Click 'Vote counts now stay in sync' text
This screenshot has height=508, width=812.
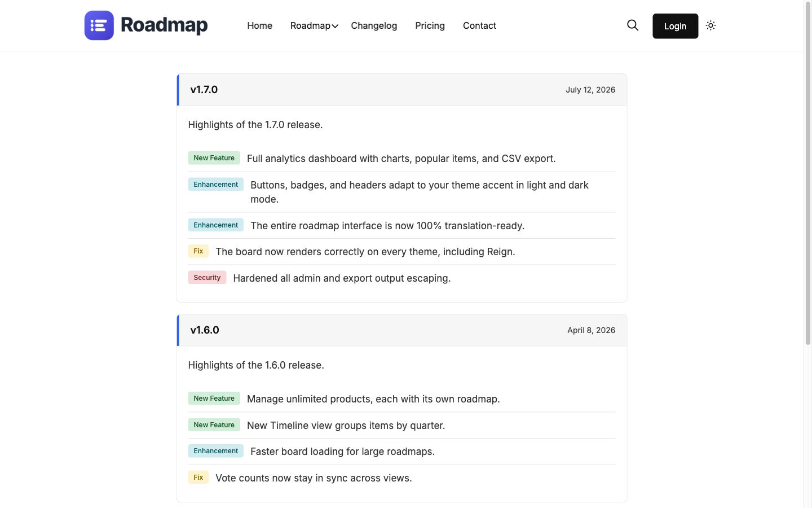click(314, 478)
